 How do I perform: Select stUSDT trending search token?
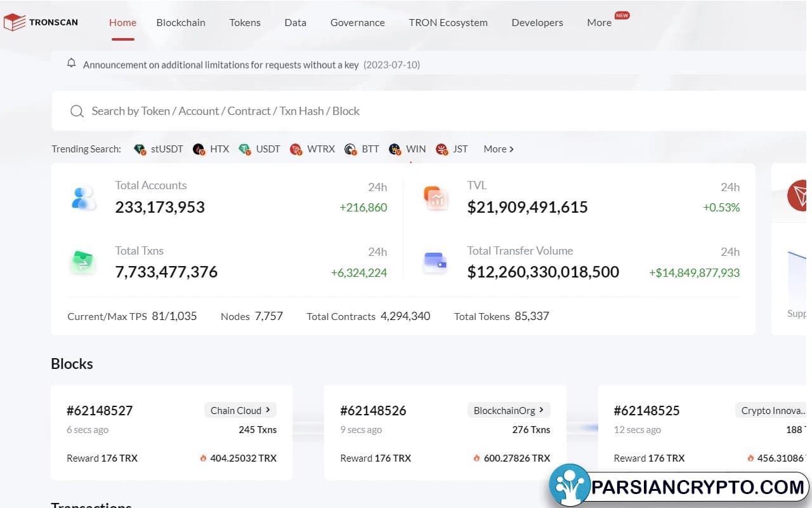tap(159, 149)
